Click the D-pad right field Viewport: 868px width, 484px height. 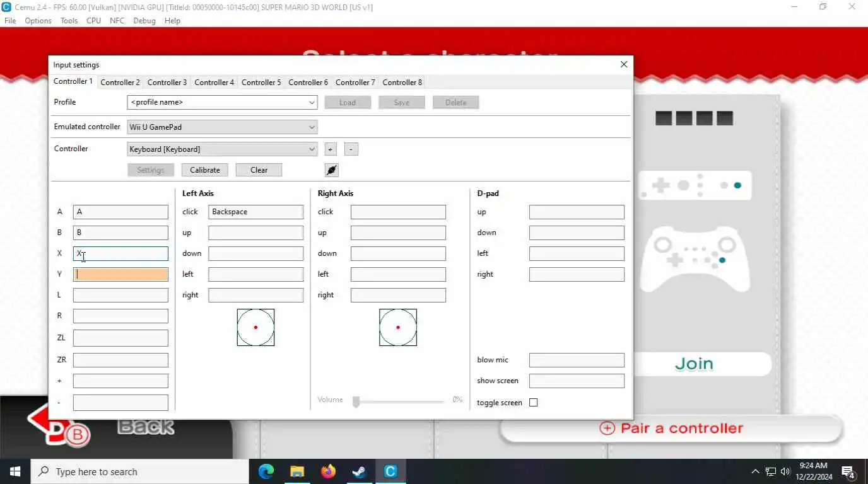pyautogui.click(x=577, y=274)
